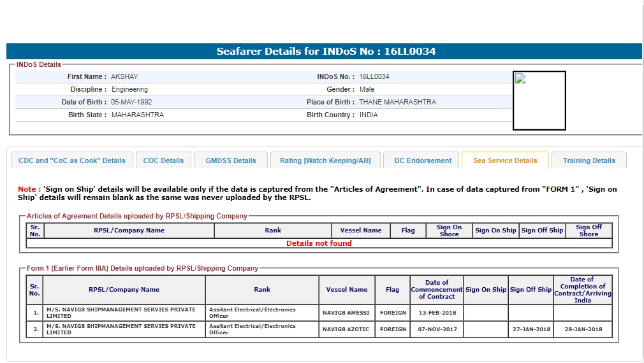Click the INDoS No. value 16LL0034
Viewport: 644px width, 363px height.
(374, 76)
